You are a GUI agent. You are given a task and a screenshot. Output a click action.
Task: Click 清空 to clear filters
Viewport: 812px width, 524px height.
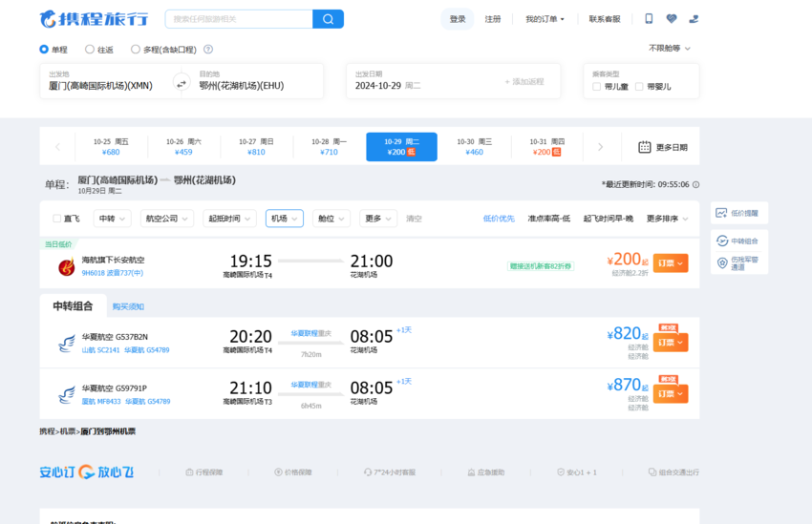(x=414, y=219)
